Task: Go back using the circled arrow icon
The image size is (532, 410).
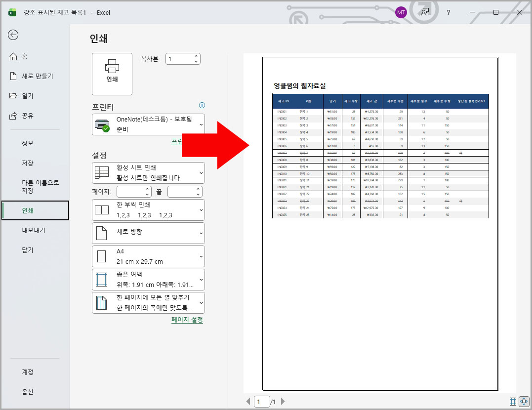Action: tap(13, 35)
